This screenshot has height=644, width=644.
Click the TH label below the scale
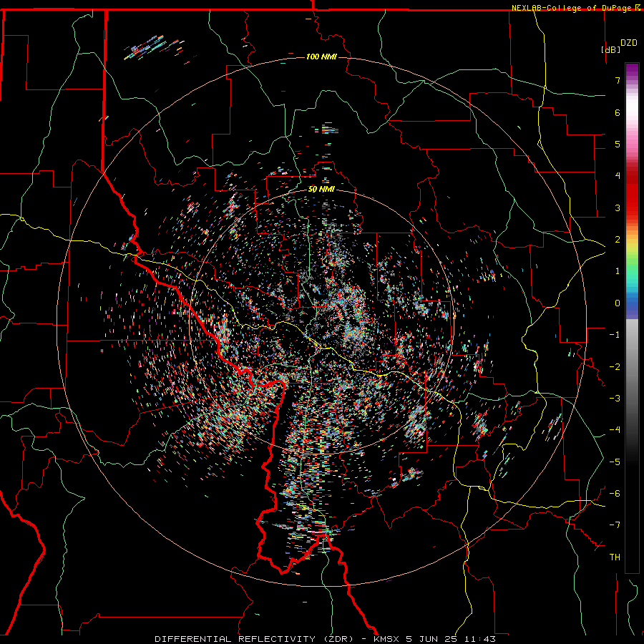pos(615,557)
